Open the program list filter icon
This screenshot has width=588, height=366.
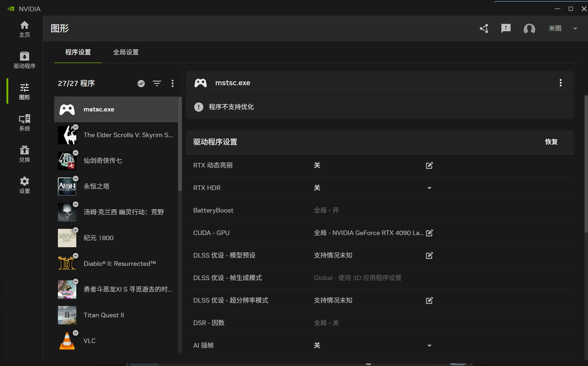(x=157, y=83)
